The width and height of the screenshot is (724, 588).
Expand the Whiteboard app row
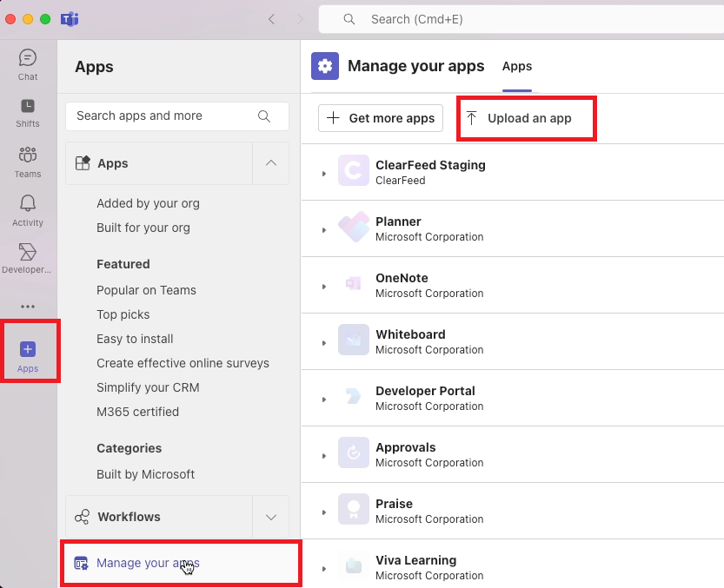[324, 343]
